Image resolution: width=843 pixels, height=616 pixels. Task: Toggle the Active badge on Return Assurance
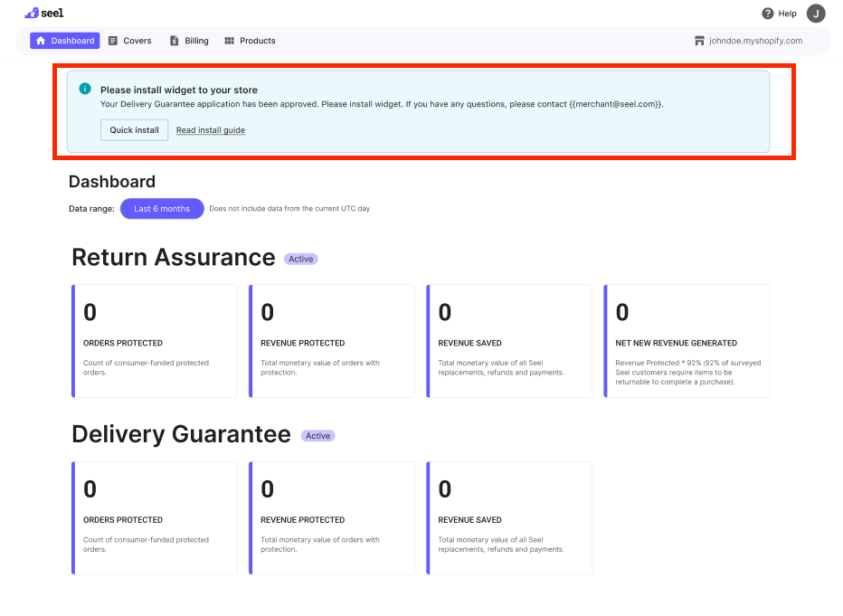coord(300,258)
